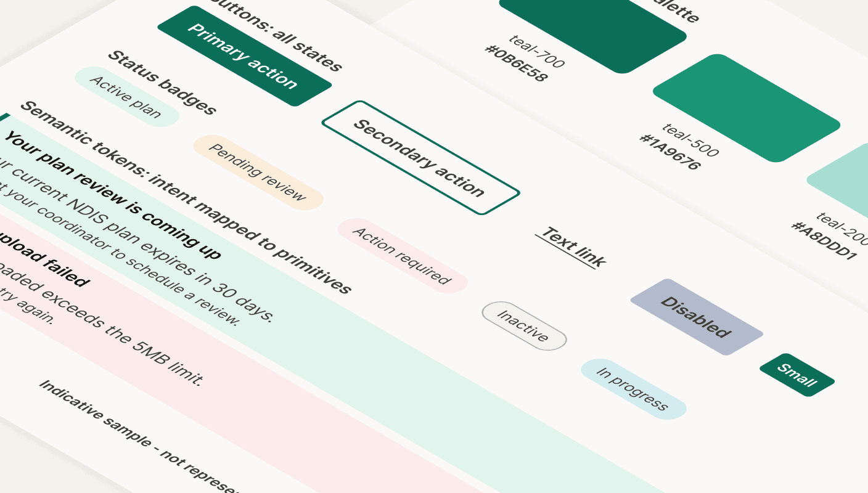Click the Status badges heading

pos(162,83)
